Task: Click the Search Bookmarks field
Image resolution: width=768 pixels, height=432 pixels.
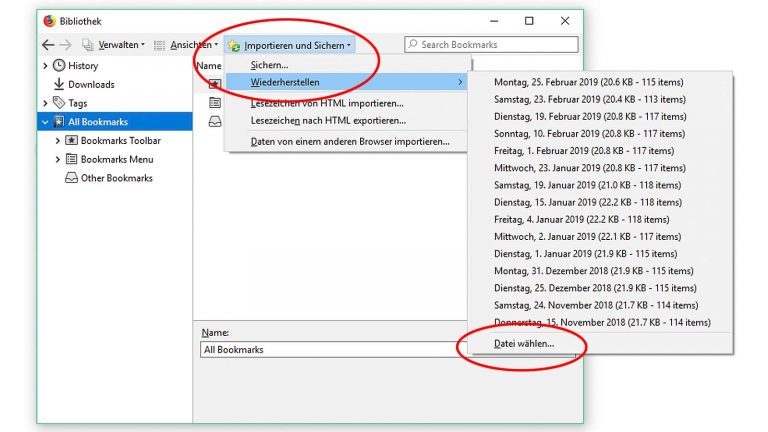Action: click(491, 45)
